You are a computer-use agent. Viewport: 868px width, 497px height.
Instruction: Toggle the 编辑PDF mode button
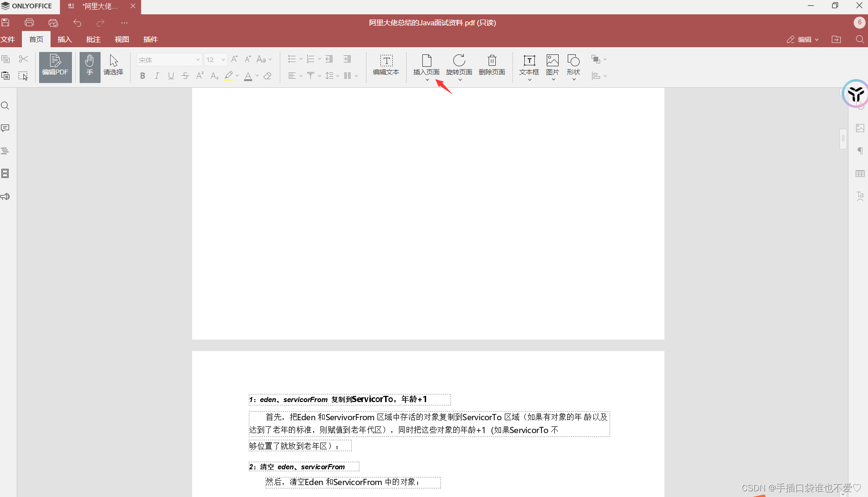pos(55,67)
